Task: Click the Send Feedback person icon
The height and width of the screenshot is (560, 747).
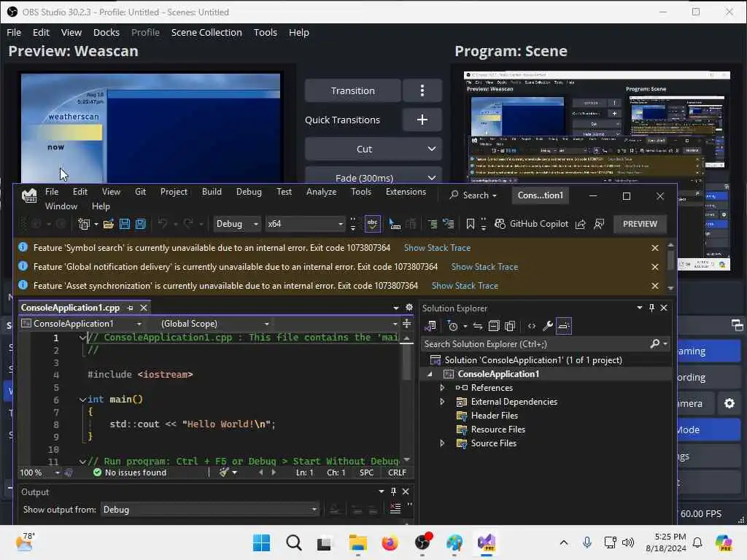Action: coord(600,224)
